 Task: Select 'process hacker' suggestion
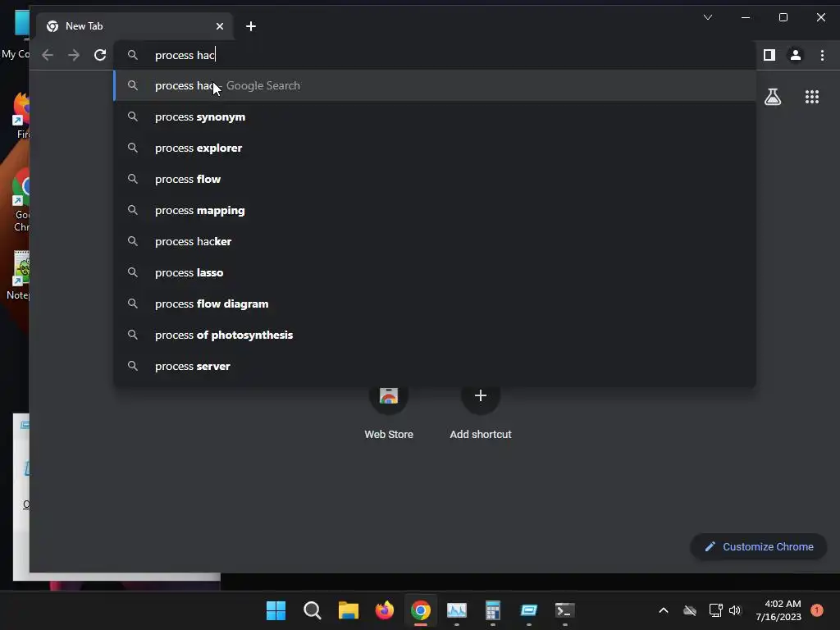click(435, 242)
